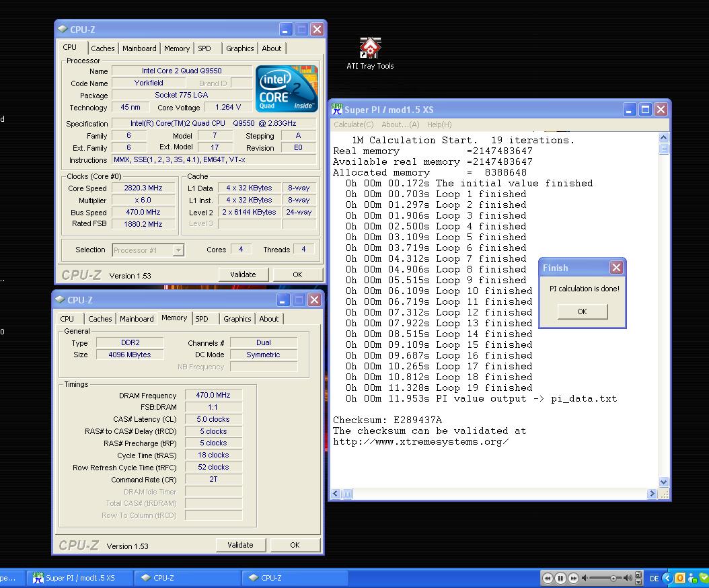Click the lower CPU-Z window title icon
The image size is (709, 588).
point(60,300)
